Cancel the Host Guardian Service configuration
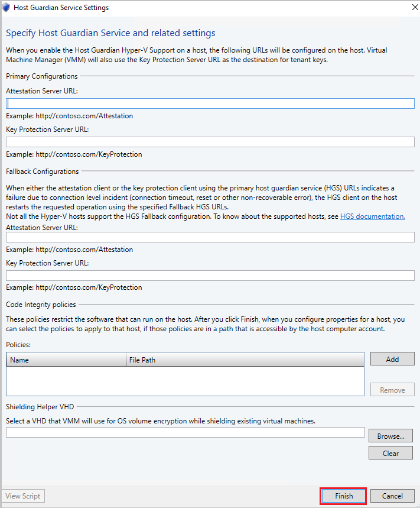The image size is (420, 508). [392, 496]
